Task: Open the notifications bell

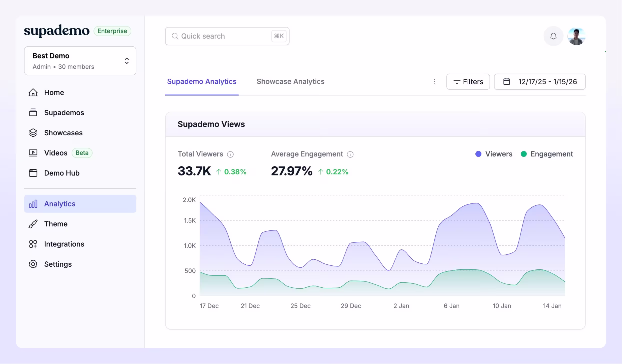Action: pos(553,36)
